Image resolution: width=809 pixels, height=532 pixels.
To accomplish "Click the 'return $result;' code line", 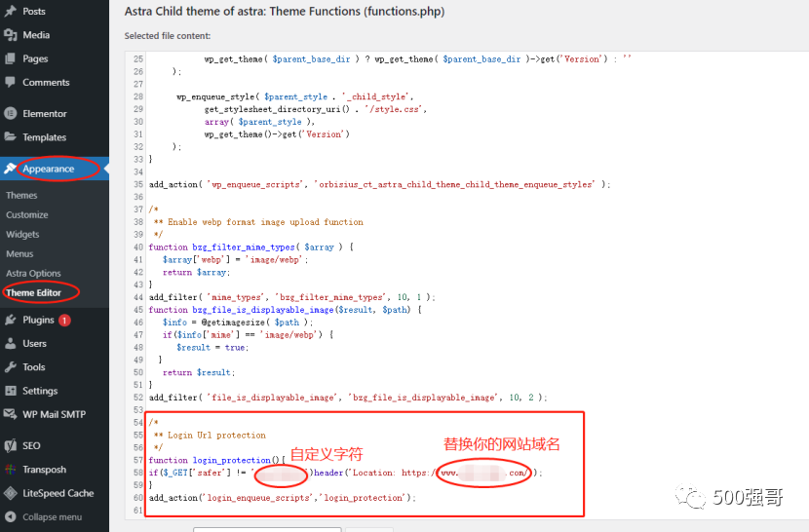I will 199,372.
